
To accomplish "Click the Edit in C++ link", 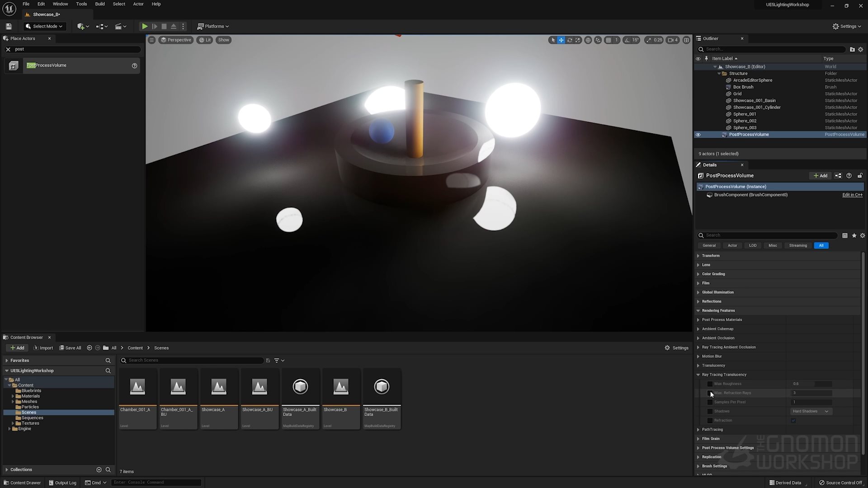I will 852,195.
